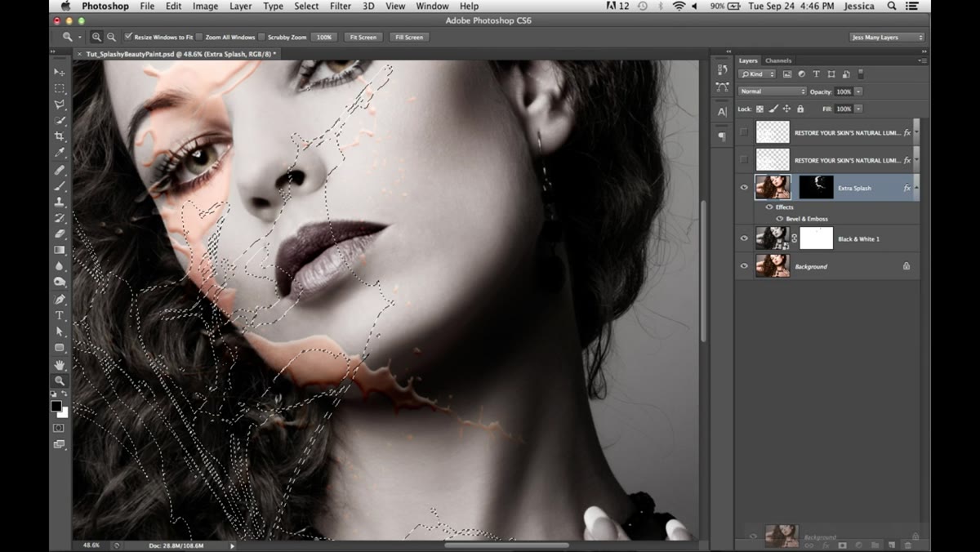Open the Paragraph panel icon
This screenshot has height=552, width=980.
pos(722,136)
